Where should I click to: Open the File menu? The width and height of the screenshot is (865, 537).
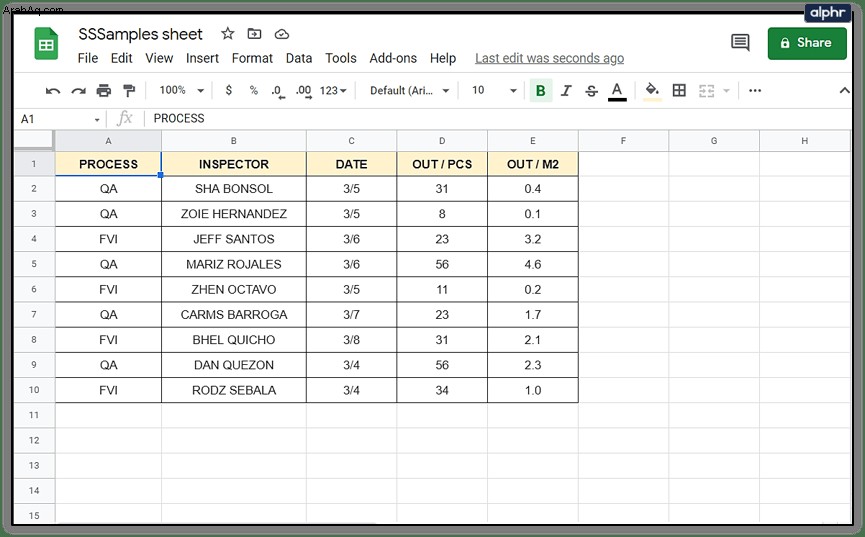click(88, 58)
